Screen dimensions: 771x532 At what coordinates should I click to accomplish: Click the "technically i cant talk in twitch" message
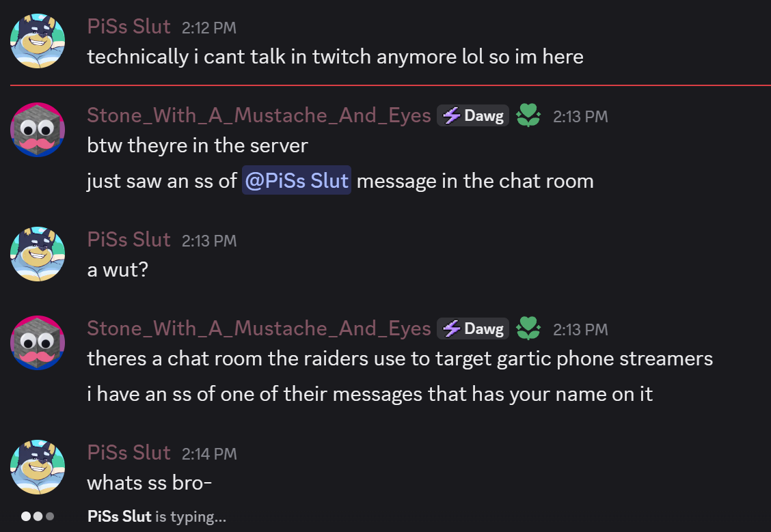[335, 56]
